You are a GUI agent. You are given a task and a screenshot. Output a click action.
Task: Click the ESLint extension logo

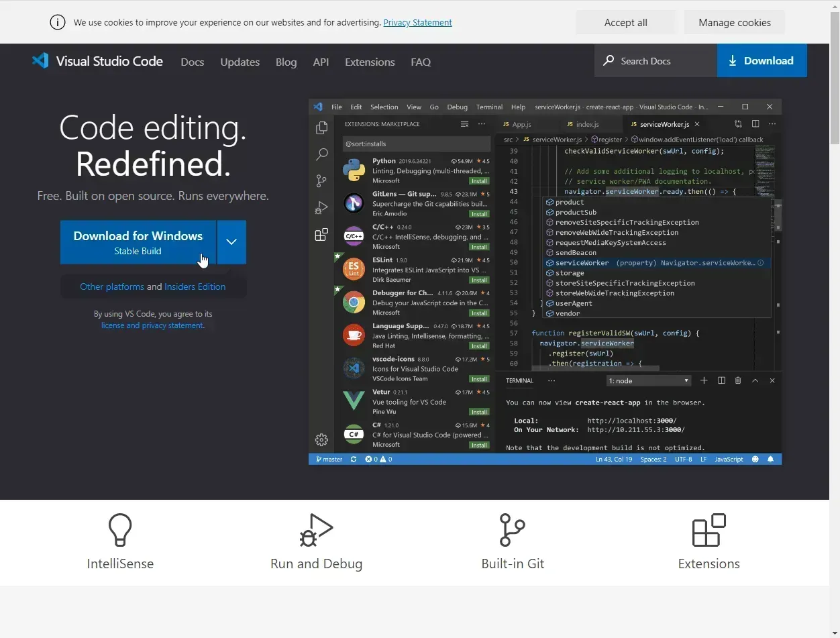coord(354,270)
